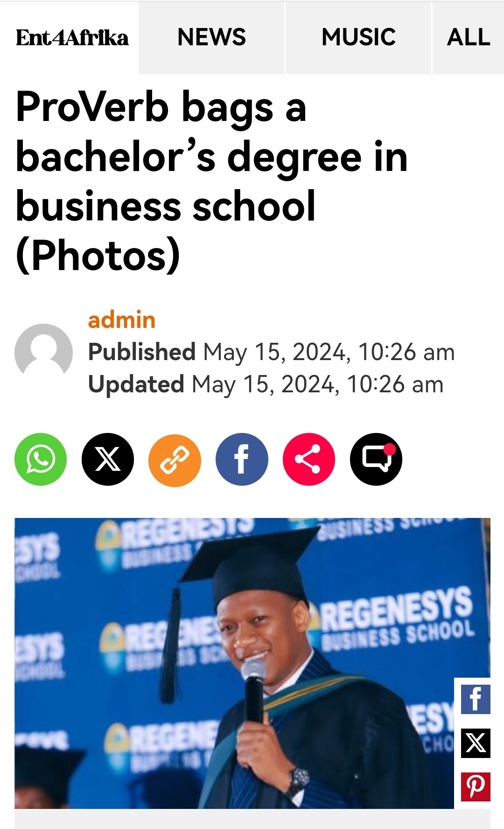504x829 pixels.
Task: Open ProVerb graduation photo
Action: (x=233, y=663)
